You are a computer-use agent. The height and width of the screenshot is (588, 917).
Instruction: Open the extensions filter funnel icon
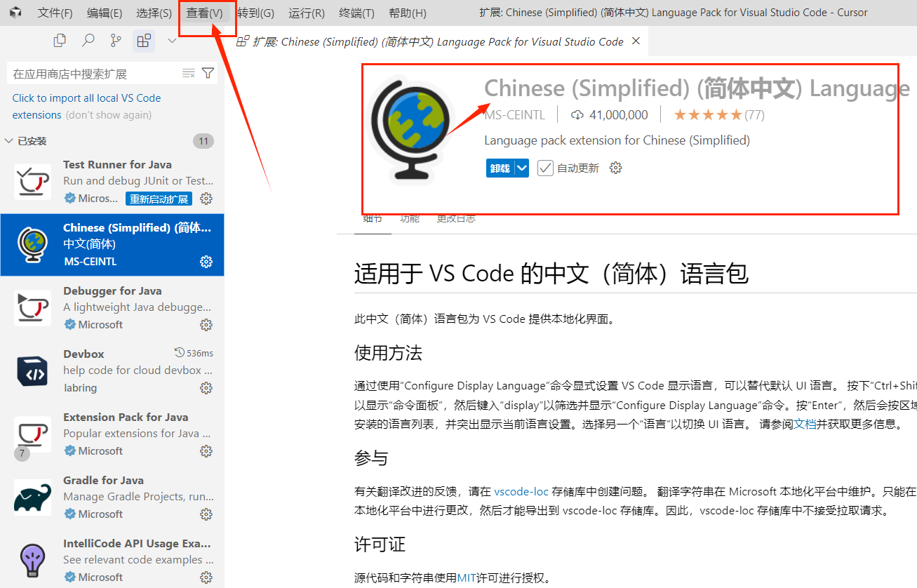tap(208, 73)
